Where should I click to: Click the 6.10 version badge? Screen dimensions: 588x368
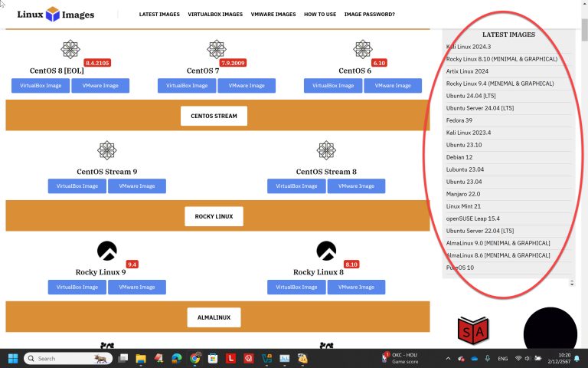coord(379,63)
